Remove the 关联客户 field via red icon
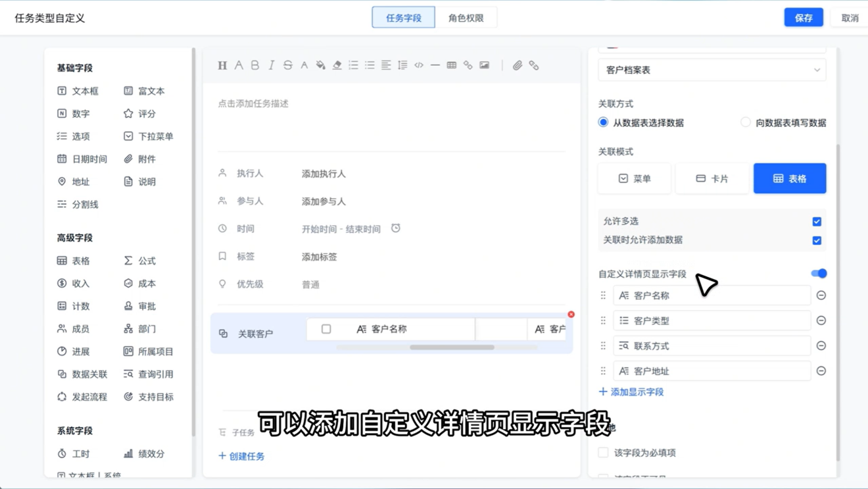This screenshot has width=868, height=489. tap(571, 315)
